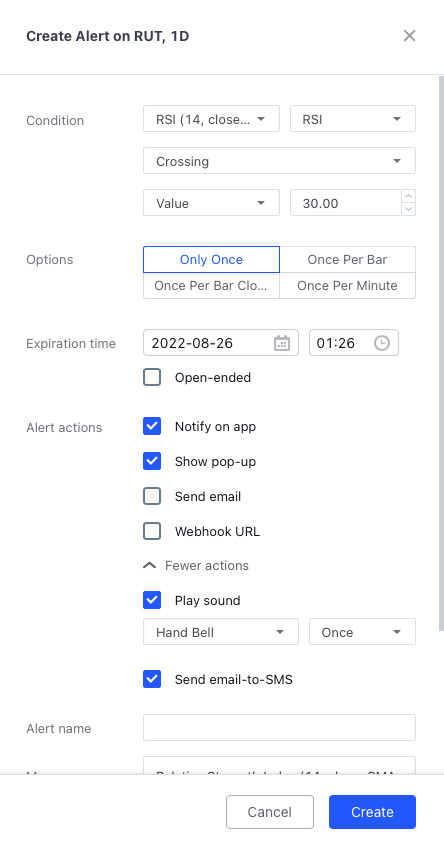This screenshot has width=444, height=867.
Task: Uncheck Notify on app
Action: tap(152, 426)
